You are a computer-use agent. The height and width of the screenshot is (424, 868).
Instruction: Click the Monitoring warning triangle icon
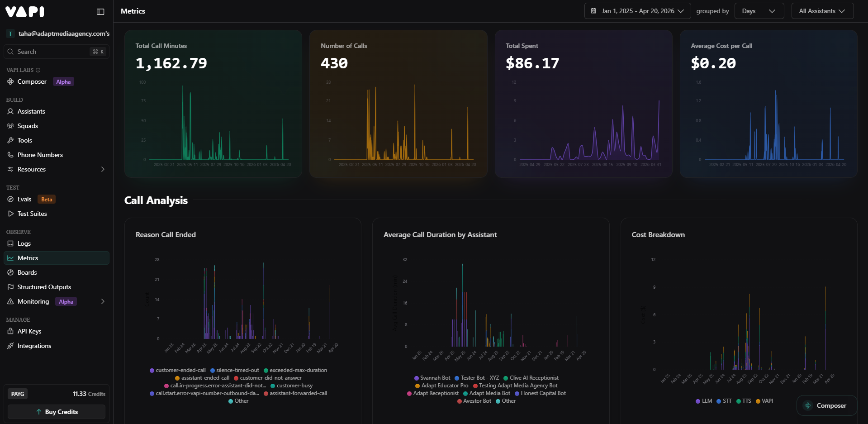pyautogui.click(x=10, y=301)
